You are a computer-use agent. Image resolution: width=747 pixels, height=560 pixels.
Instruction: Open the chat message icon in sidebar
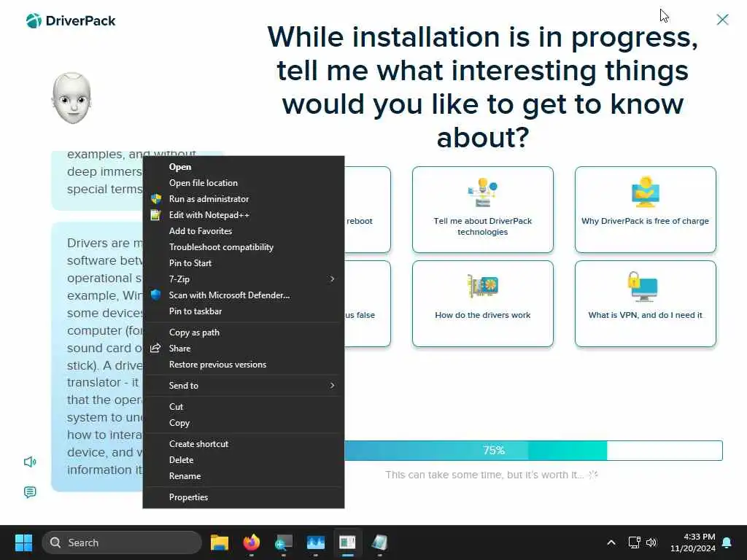(30, 492)
